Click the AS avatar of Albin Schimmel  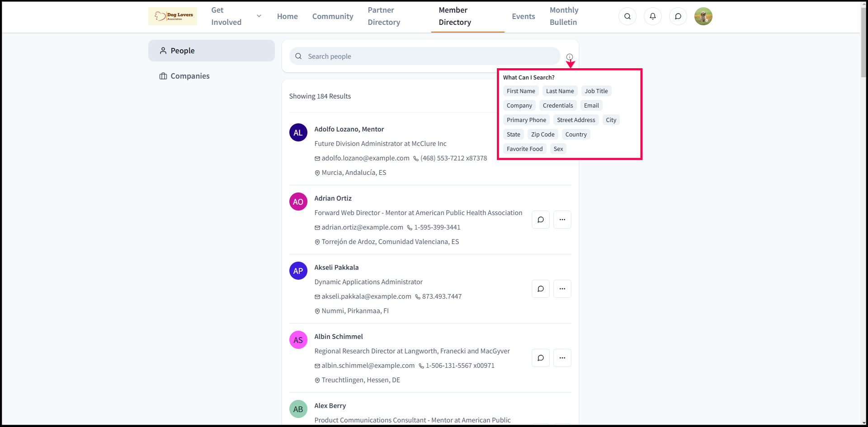tap(298, 340)
